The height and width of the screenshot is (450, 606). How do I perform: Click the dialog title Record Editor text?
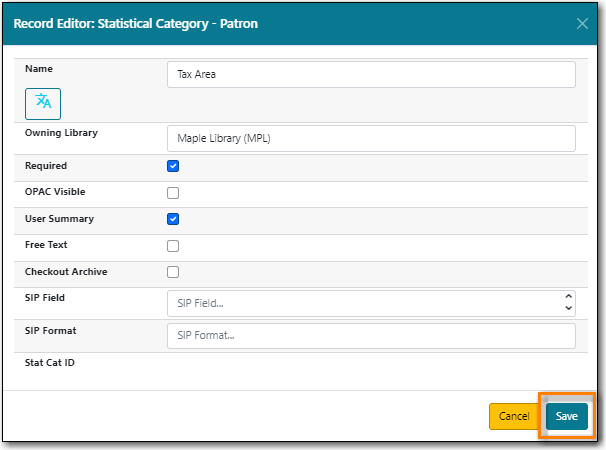coord(135,23)
